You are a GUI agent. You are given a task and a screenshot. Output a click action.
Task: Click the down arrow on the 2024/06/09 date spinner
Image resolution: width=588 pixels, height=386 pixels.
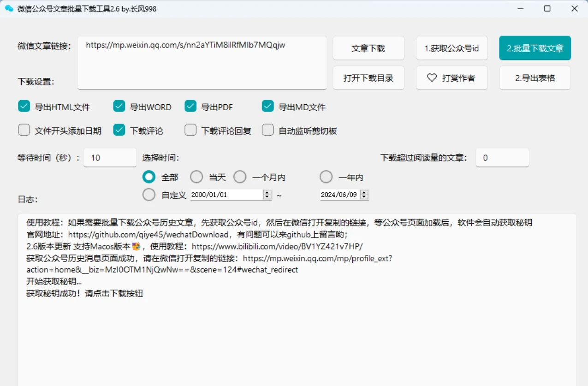364,197
